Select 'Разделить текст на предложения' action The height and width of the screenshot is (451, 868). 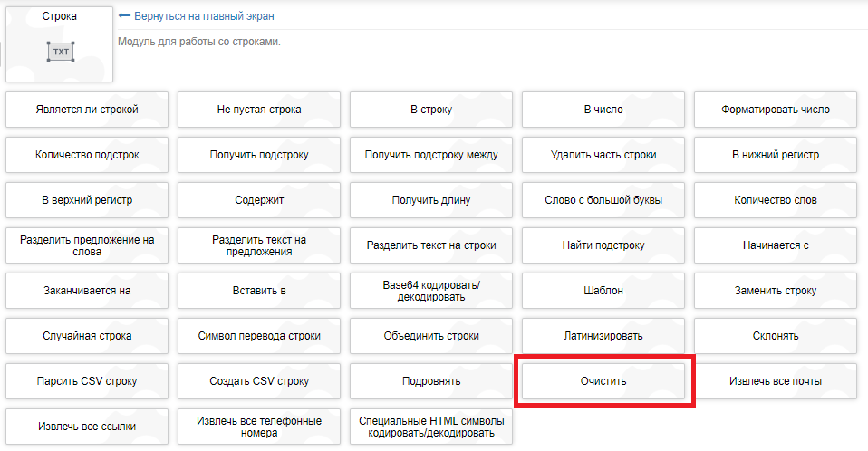[259, 245]
